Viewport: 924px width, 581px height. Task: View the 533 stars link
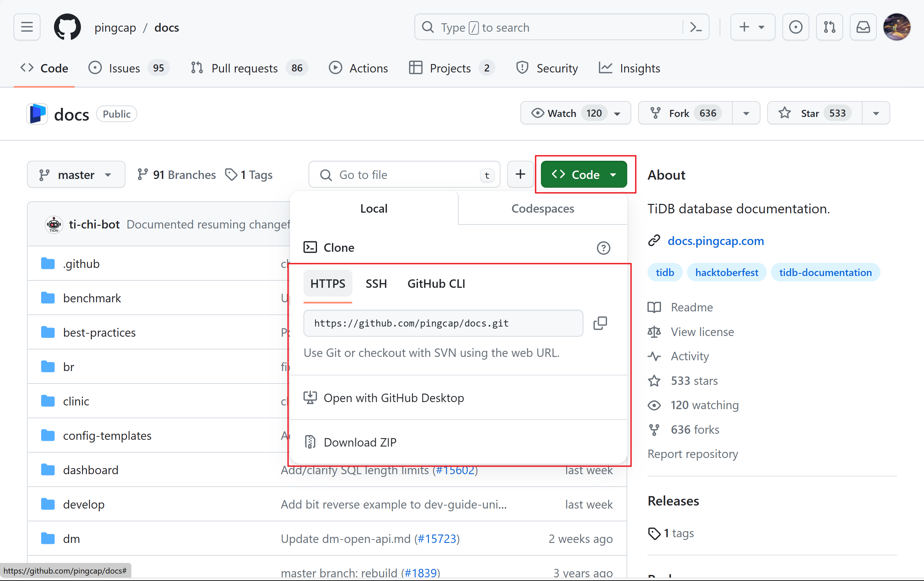click(x=683, y=381)
